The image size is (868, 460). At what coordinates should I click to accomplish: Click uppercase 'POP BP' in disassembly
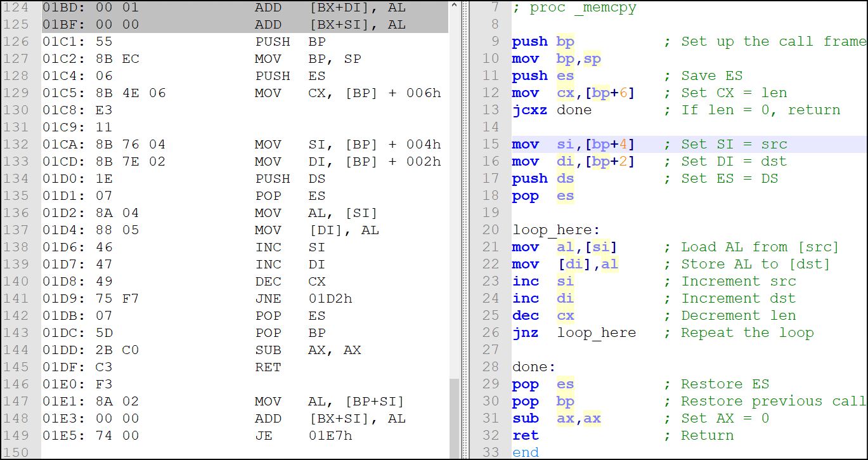[290, 334]
